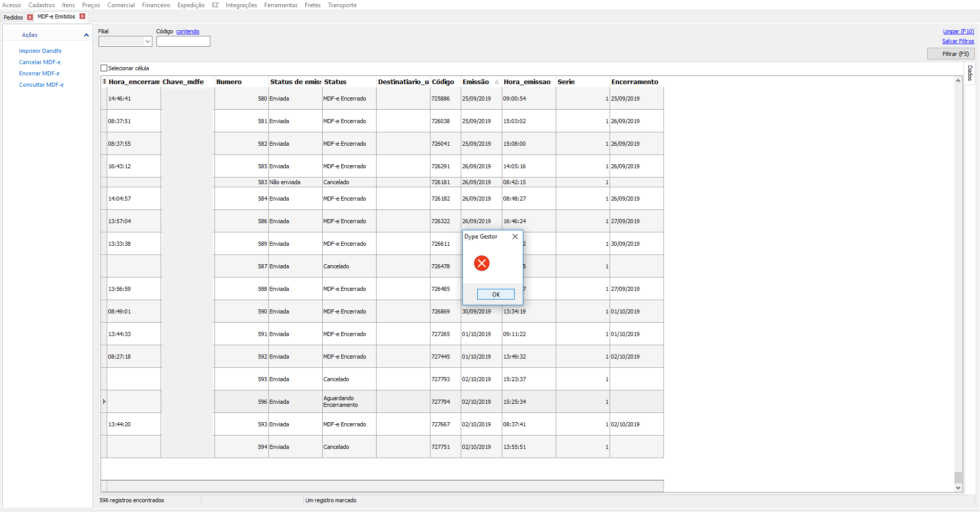The height and width of the screenshot is (512, 980).
Task: Click OK in the Dype Gestor dialog
Action: pyautogui.click(x=496, y=294)
